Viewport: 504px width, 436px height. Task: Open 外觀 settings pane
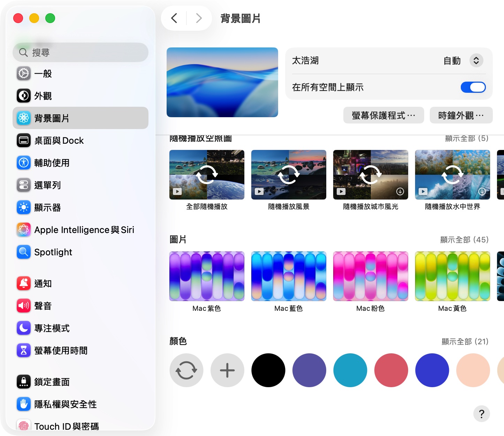coord(81,96)
